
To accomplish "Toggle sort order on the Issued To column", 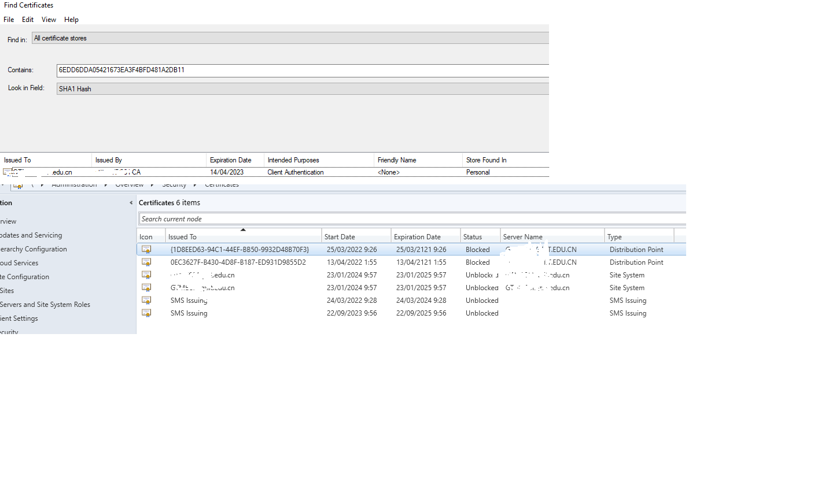I will pos(243,235).
